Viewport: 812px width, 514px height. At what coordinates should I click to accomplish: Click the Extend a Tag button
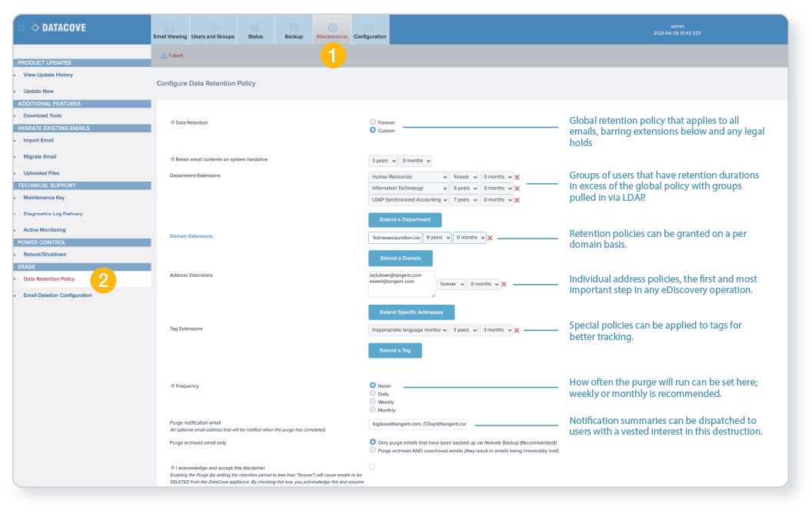(395, 350)
